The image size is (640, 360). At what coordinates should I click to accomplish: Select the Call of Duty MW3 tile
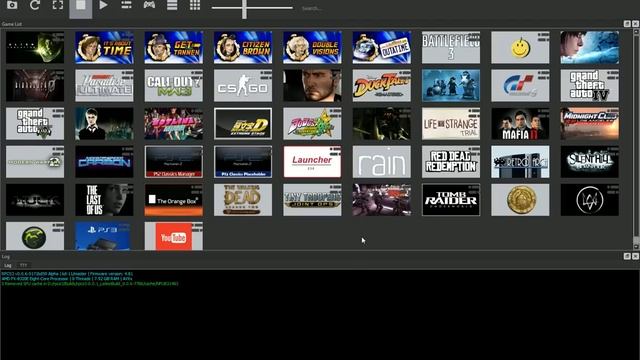point(173,85)
